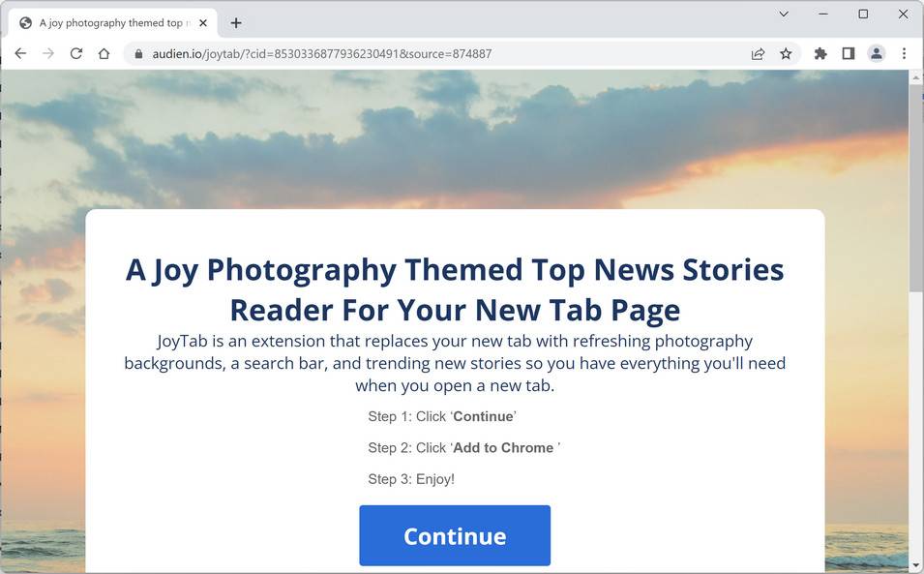Expand the tab search chevron
Image resolution: width=924 pixels, height=574 pixels.
[784, 14]
